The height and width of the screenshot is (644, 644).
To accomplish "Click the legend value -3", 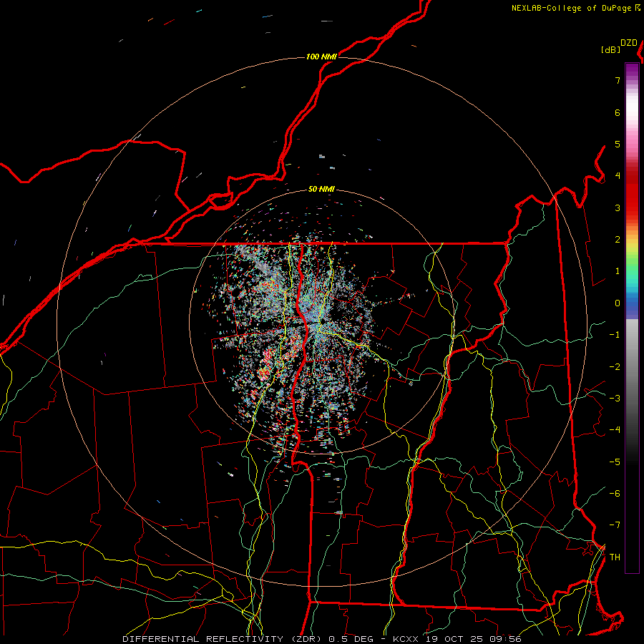I will 615,399.
